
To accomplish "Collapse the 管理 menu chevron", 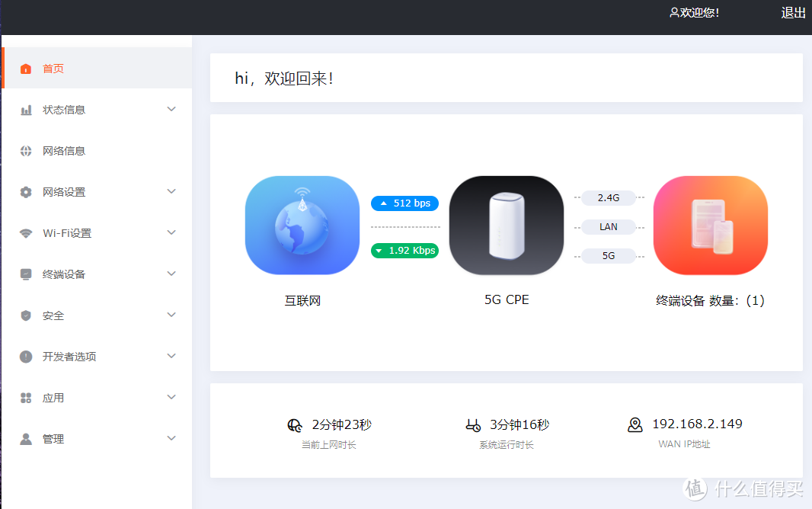I will click(171, 438).
